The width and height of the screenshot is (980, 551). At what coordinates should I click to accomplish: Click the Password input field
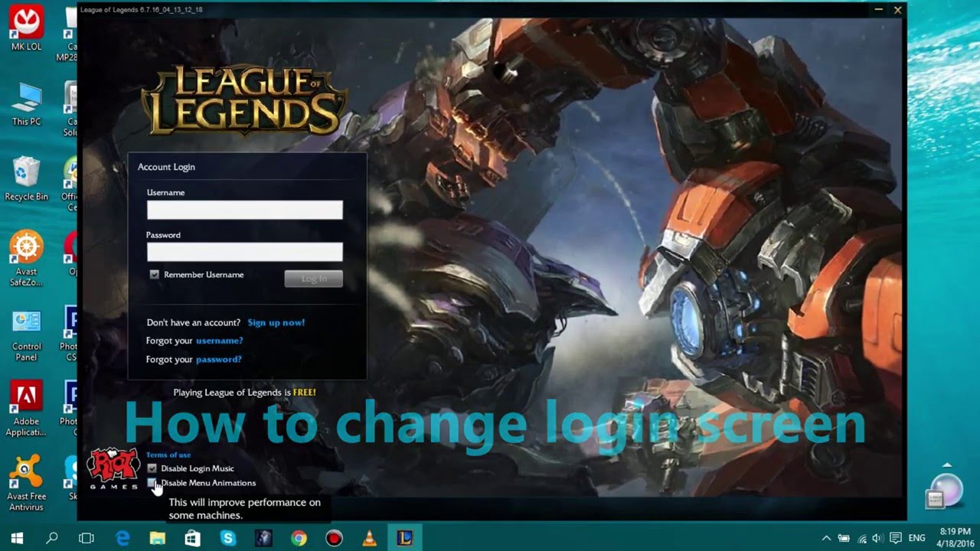pyautogui.click(x=244, y=252)
